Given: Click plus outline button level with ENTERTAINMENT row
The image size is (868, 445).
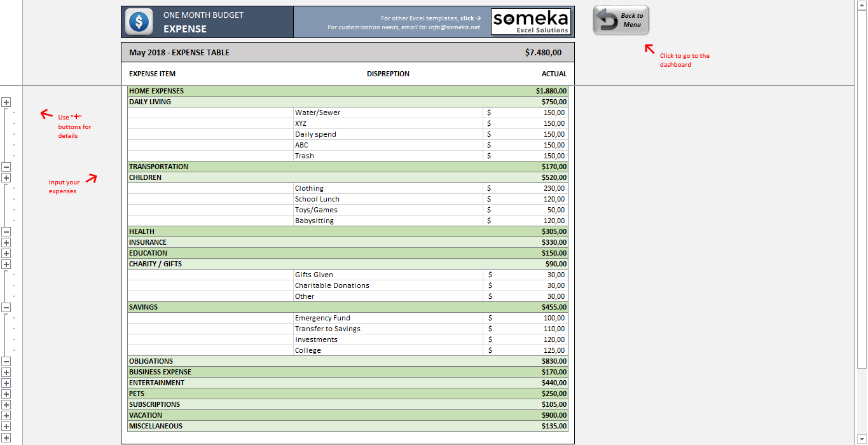Looking at the screenshot, I should coord(6,383).
